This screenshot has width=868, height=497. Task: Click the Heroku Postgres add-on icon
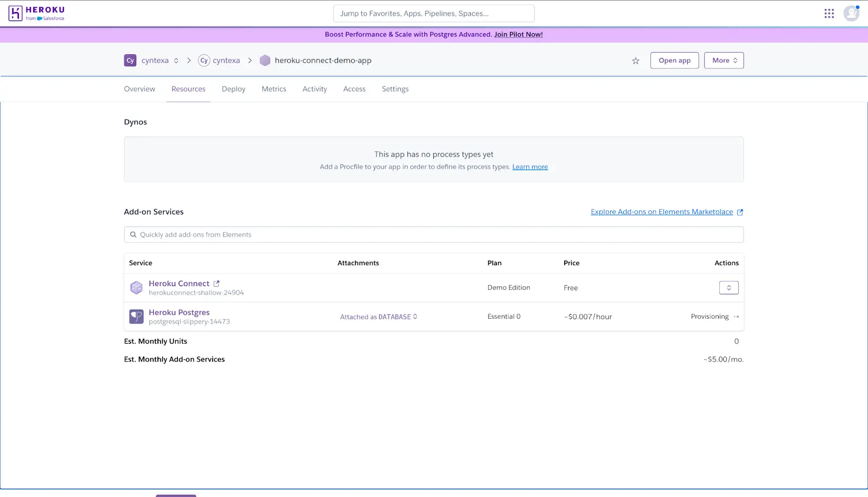pos(136,316)
